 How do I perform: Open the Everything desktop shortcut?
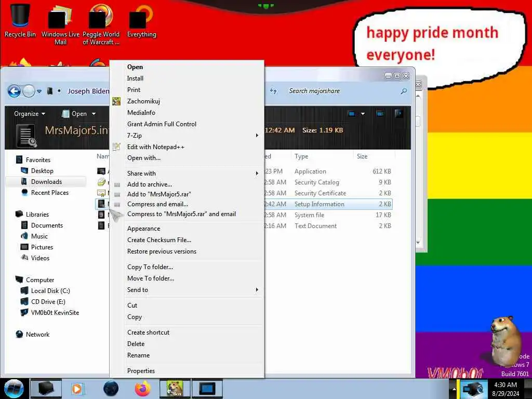point(141,20)
